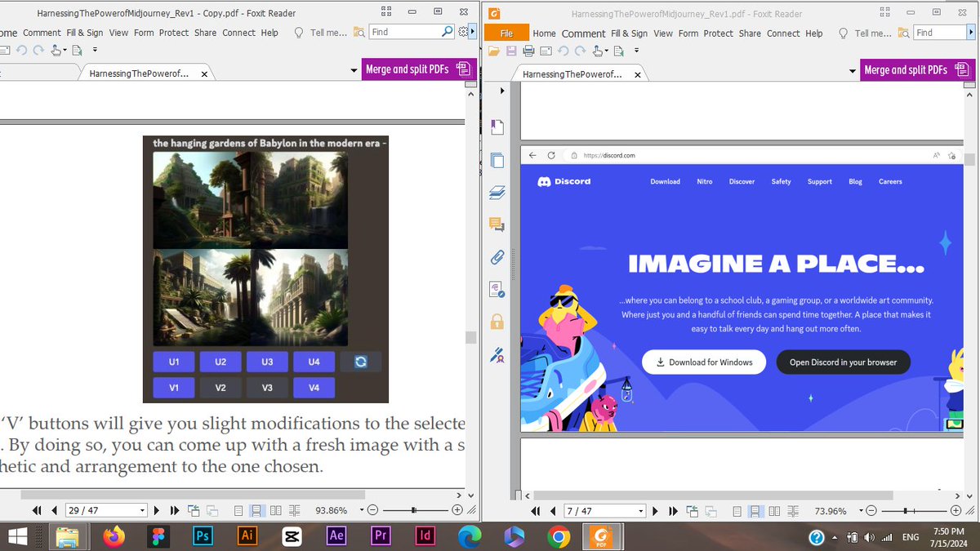Click the Print icon in right window
Screen dimensions: 980x551
click(528, 51)
